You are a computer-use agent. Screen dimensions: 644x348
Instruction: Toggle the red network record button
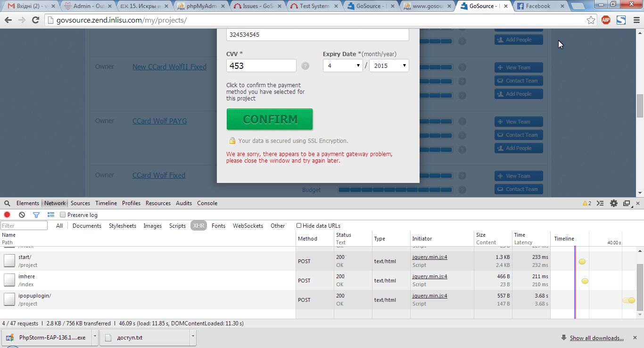pyautogui.click(x=7, y=215)
